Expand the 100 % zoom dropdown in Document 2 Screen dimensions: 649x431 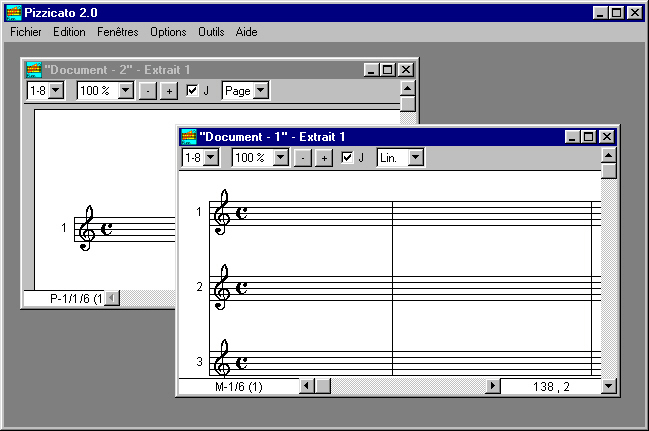[125, 90]
